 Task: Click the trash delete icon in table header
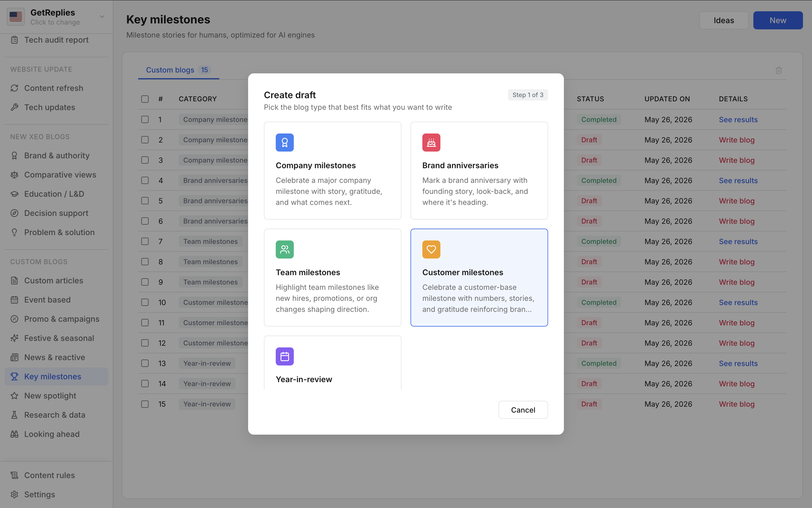pyautogui.click(x=779, y=70)
